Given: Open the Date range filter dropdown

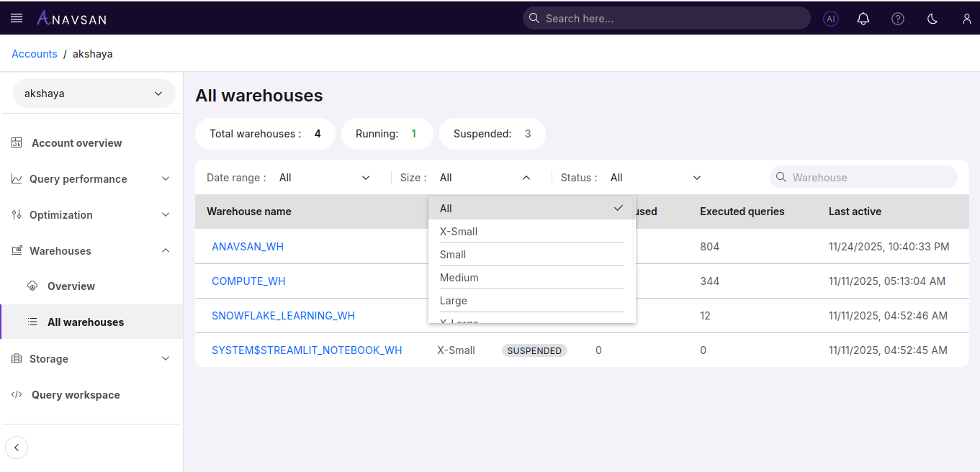Looking at the screenshot, I should click(324, 178).
